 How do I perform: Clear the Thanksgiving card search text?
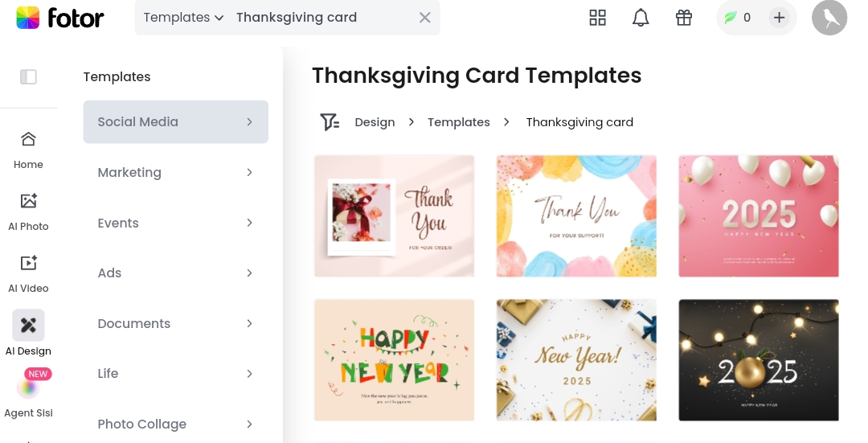[424, 18]
